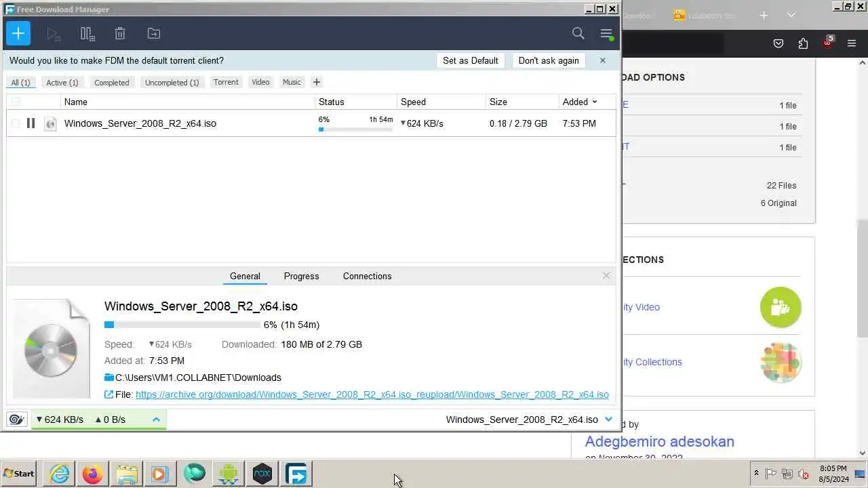The width and height of the screenshot is (868, 488).
Task: Switch to the Progress details tab
Action: [x=302, y=276]
